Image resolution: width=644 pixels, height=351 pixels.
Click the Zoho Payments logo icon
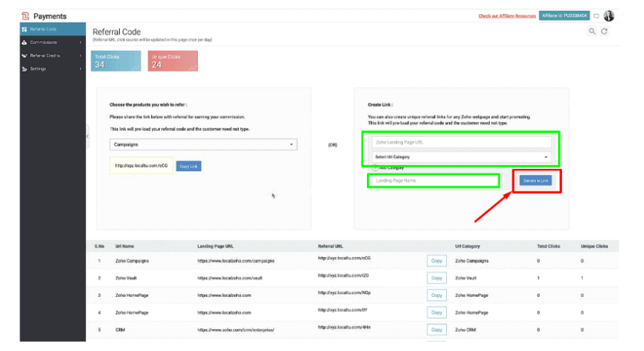click(x=26, y=16)
